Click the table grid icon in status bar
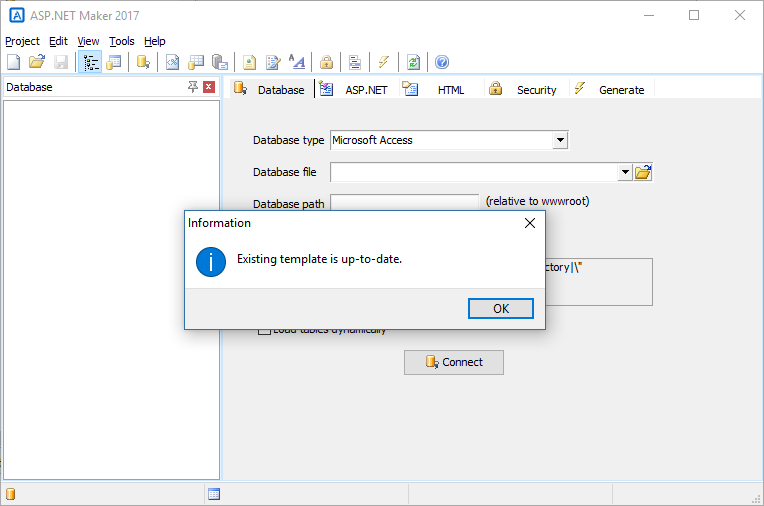Screen dimensions: 764x506 click(214, 494)
